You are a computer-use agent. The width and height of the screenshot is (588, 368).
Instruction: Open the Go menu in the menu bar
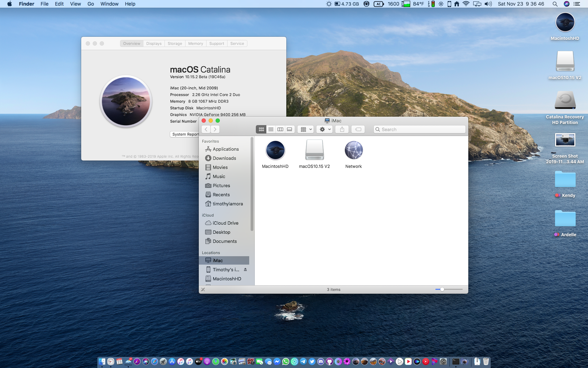point(90,4)
